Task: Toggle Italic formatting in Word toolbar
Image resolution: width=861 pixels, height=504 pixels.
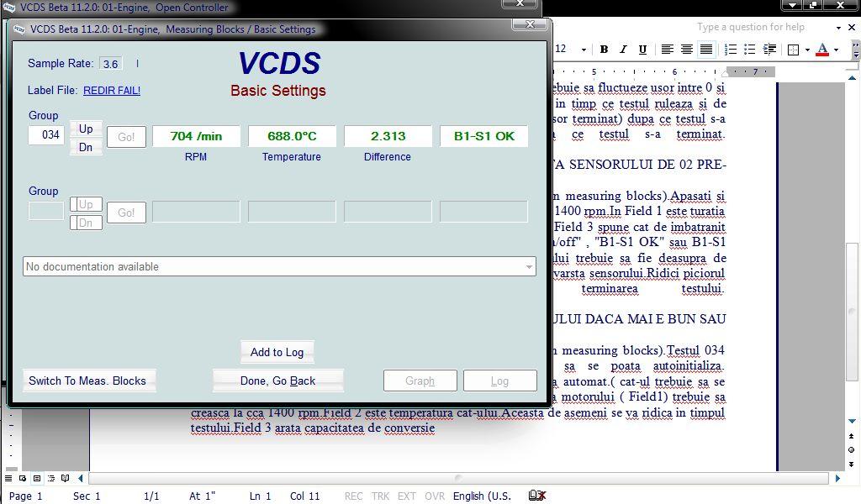Action: tap(623, 50)
